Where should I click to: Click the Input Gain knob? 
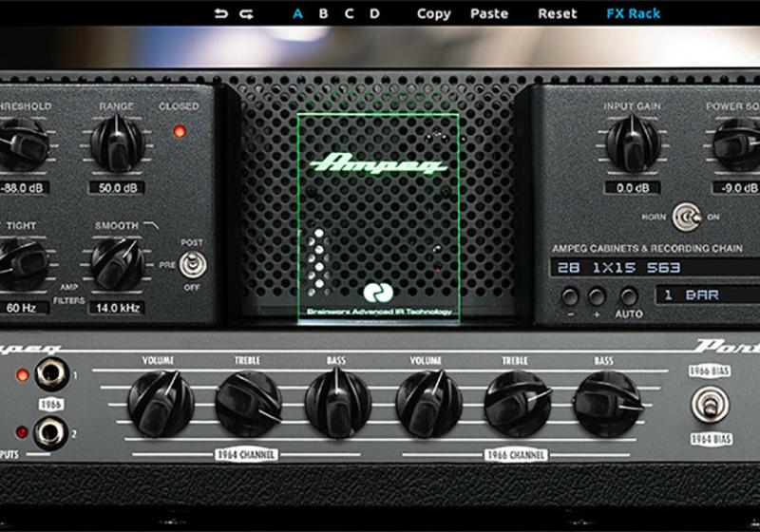pos(633,143)
